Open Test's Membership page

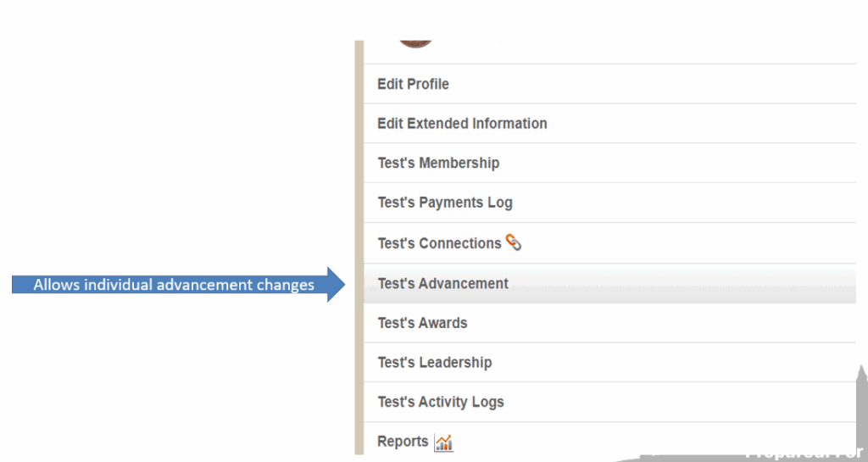coord(438,163)
